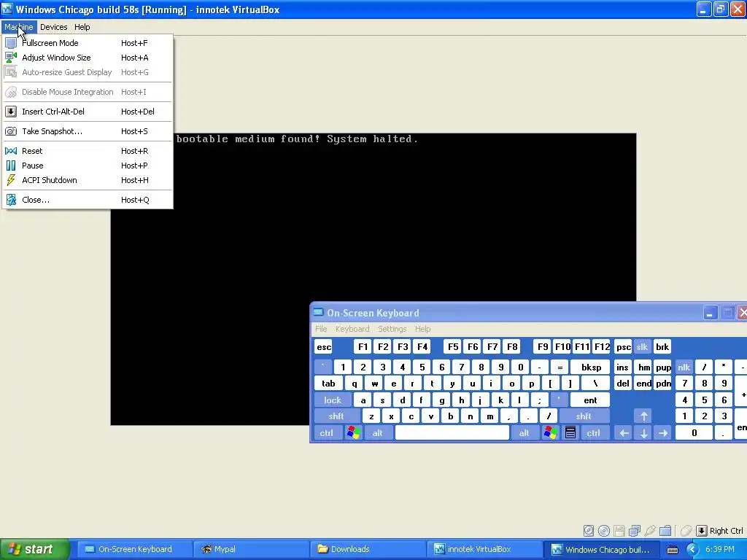Click F1 key on On-Screen Keyboard
The height and width of the screenshot is (560, 747).
[363, 346]
